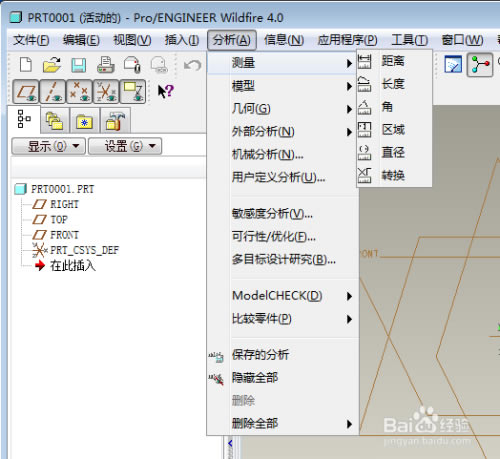Image resolution: width=500 pixels, height=459 pixels.
Task: Select 长度 length measurement
Action: coord(394,84)
